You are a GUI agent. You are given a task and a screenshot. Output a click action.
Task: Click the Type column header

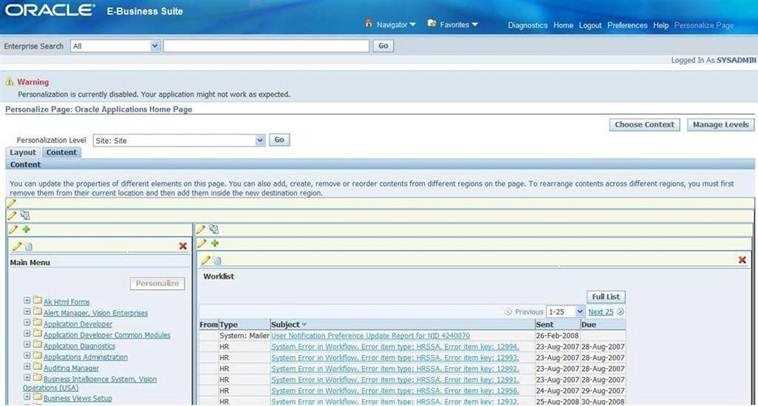tap(244, 324)
